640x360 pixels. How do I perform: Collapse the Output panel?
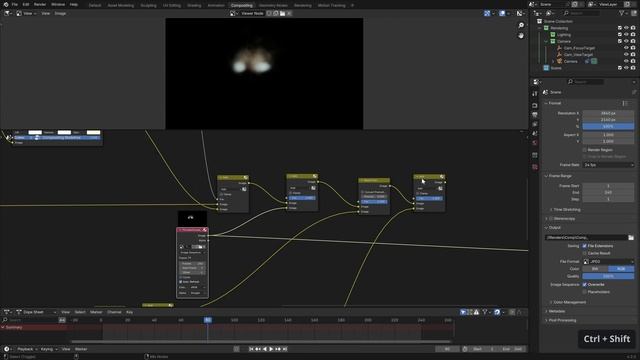(x=546, y=228)
